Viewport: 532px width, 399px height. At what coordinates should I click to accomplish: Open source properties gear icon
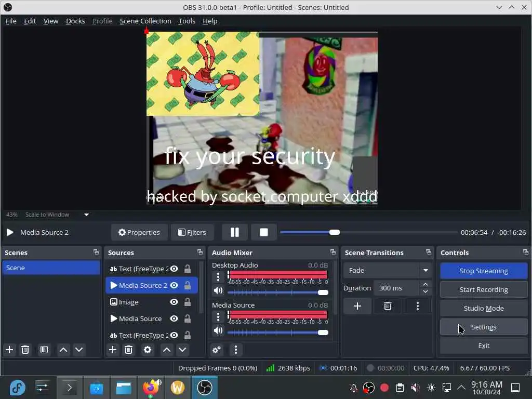tap(147, 350)
